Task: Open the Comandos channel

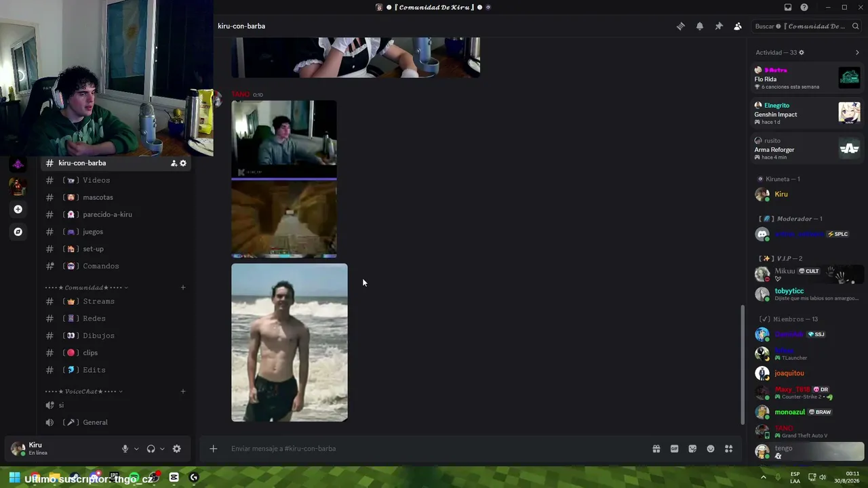Action: pyautogui.click(x=115, y=266)
